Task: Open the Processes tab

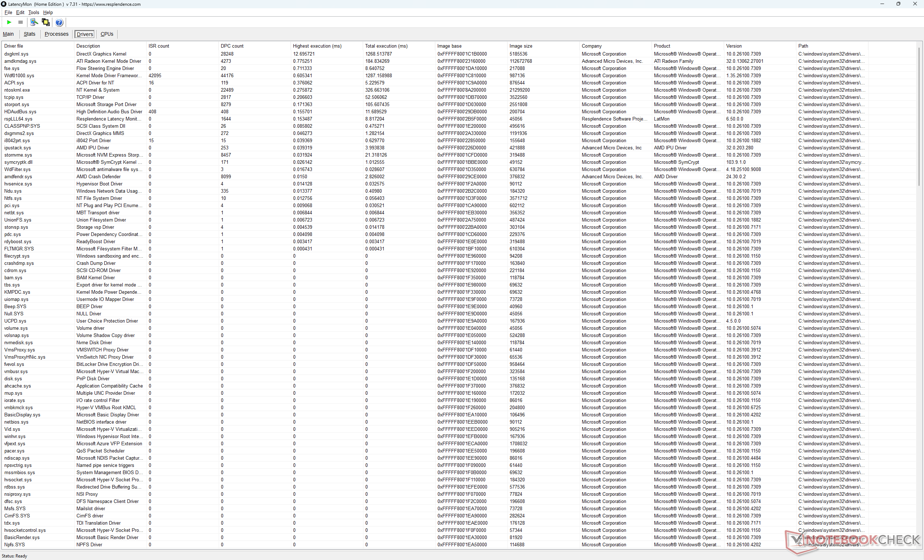Action: click(56, 34)
